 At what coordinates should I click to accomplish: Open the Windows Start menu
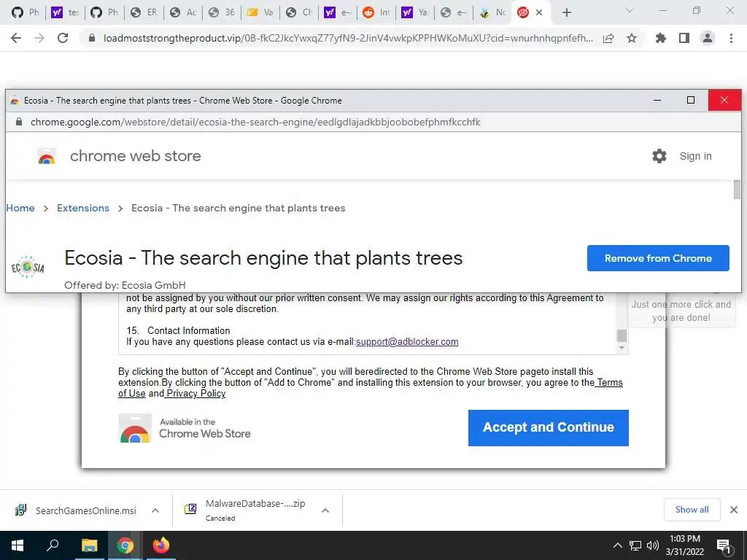18,545
